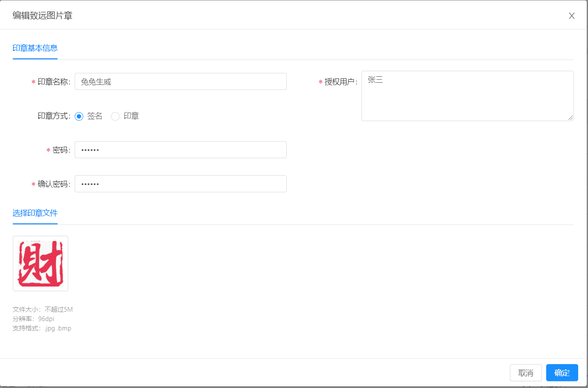Select the 签名 radio button
Image resolution: width=588 pixels, height=388 pixels.
click(x=79, y=116)
